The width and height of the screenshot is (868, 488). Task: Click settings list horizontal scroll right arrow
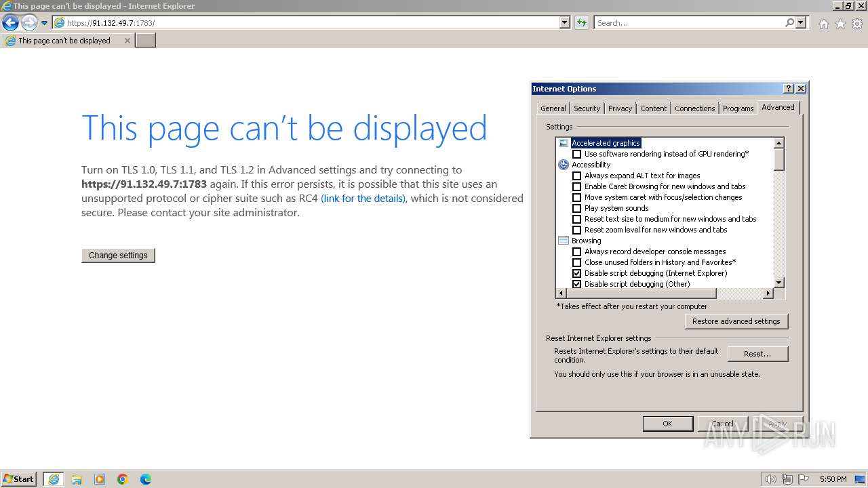(768, 293)
